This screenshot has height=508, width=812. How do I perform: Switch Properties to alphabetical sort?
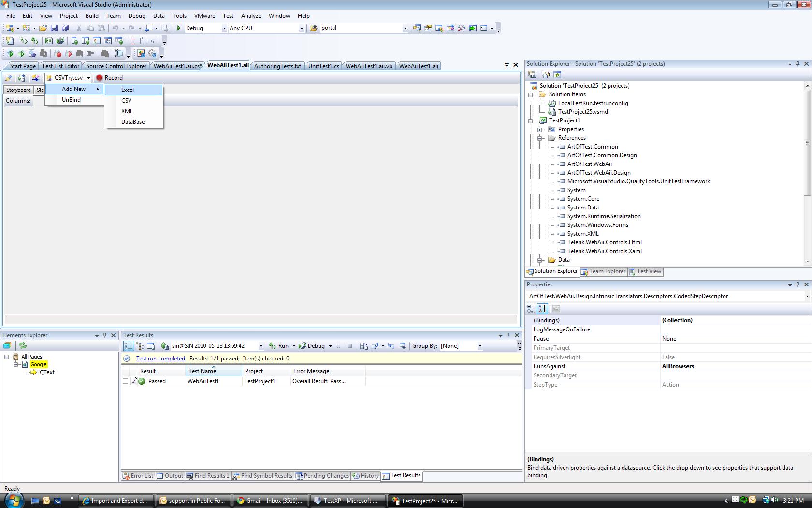click(542, 308)
